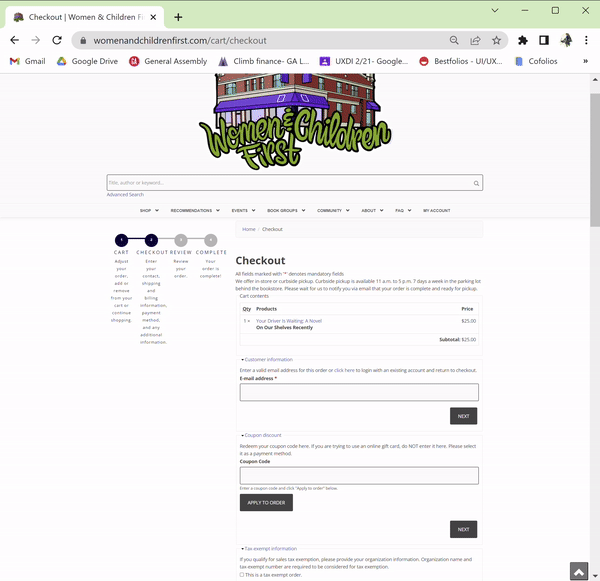This screenshot has width=600, height=581.
Task: Open Advanced Search link
Action: (x=125, y=194)
